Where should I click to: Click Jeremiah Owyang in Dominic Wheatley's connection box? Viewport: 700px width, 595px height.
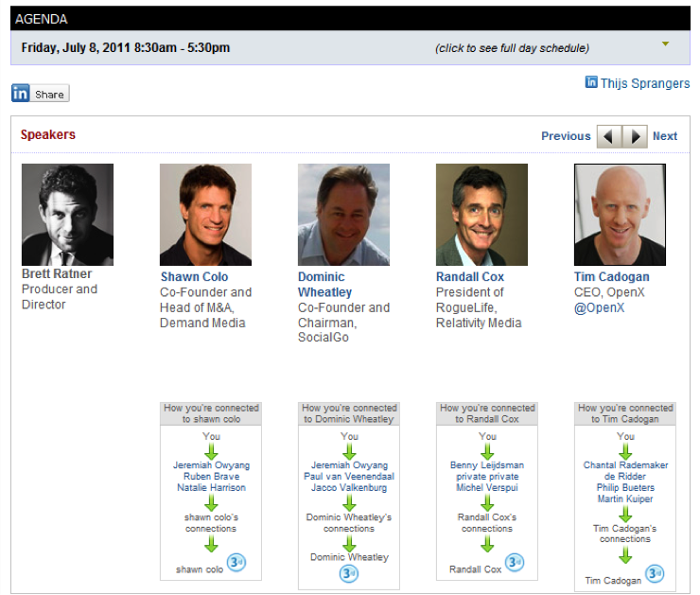(x=349, y=465)
